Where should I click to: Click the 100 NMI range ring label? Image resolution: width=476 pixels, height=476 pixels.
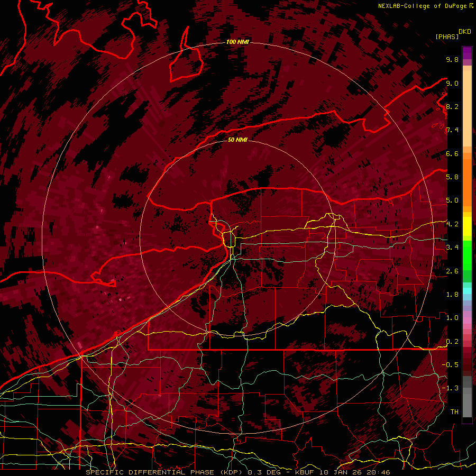click(x=237, y=42)
